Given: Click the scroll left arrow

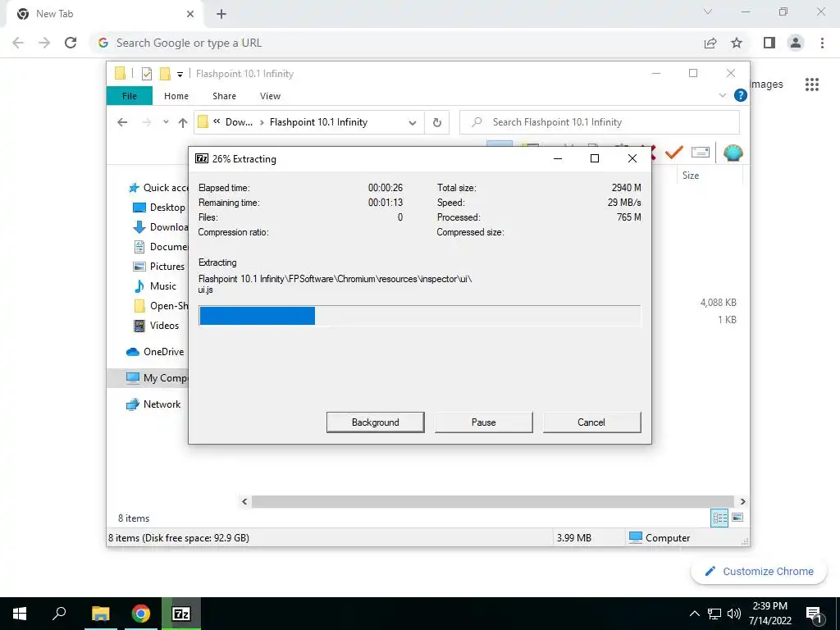Looking at the screenshot, I should click(x=244, y=501).
